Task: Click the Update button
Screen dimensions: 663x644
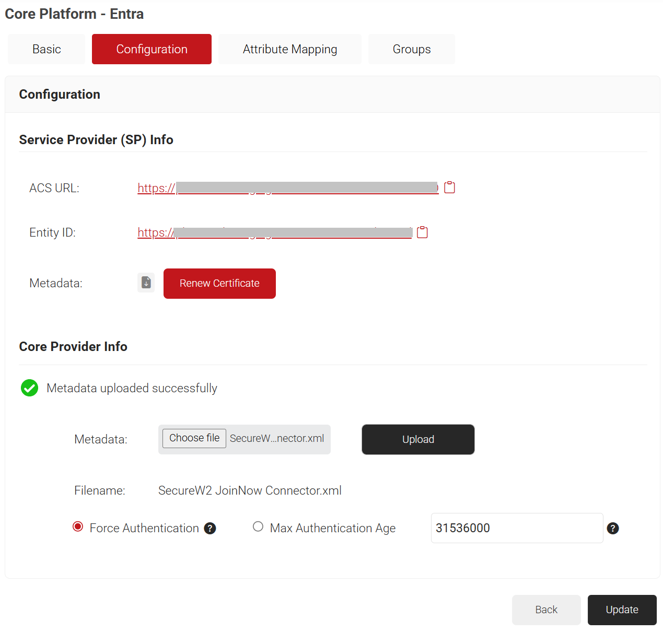Action: point(622,610)
